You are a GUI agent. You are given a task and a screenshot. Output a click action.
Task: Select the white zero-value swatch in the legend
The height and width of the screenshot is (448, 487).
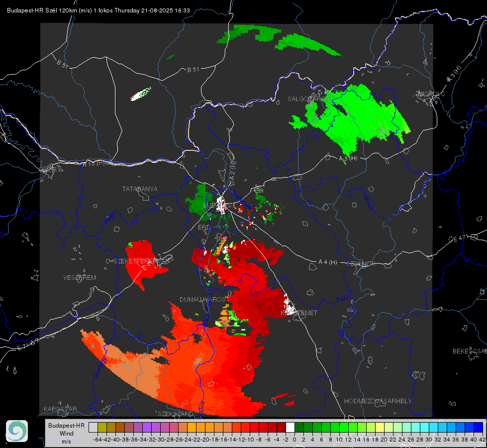click(x=290, y=428)
